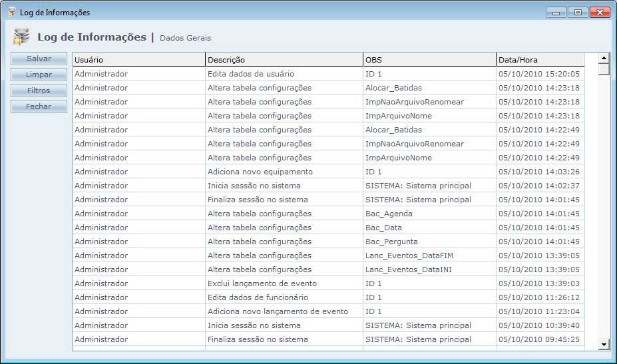The height and width of the screenshot is (364, 617).
Task: Maximize the Log de Informações window
Action: pos(577,12)
